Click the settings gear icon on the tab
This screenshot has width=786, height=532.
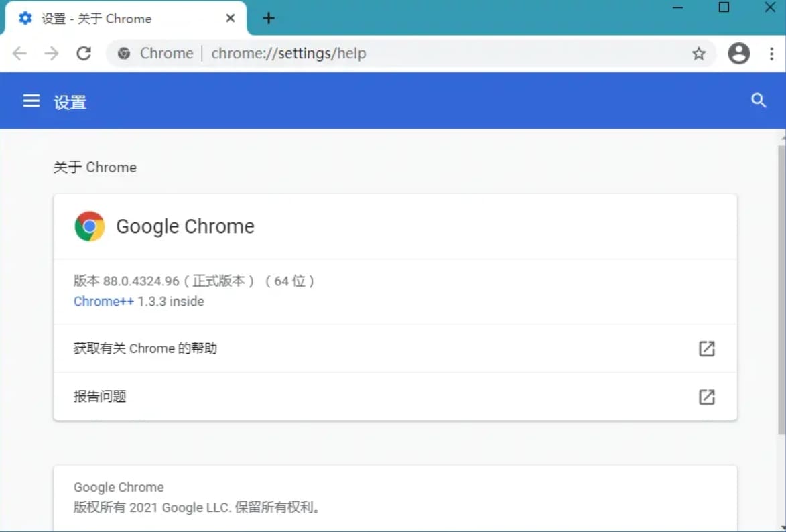coord(25,19)
